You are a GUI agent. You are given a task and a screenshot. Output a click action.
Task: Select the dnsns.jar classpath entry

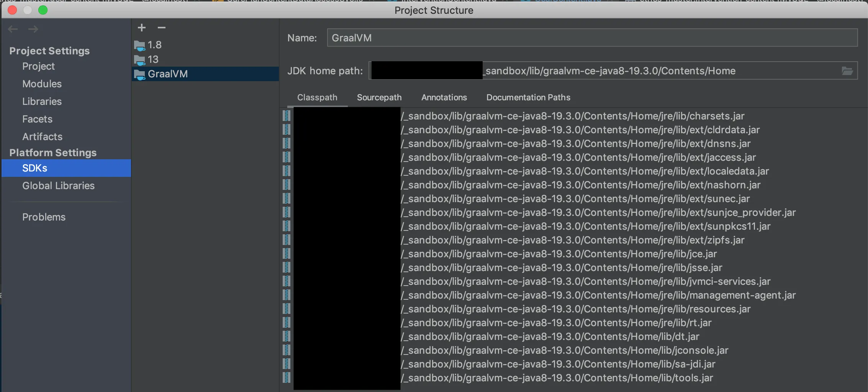(573, 144)
